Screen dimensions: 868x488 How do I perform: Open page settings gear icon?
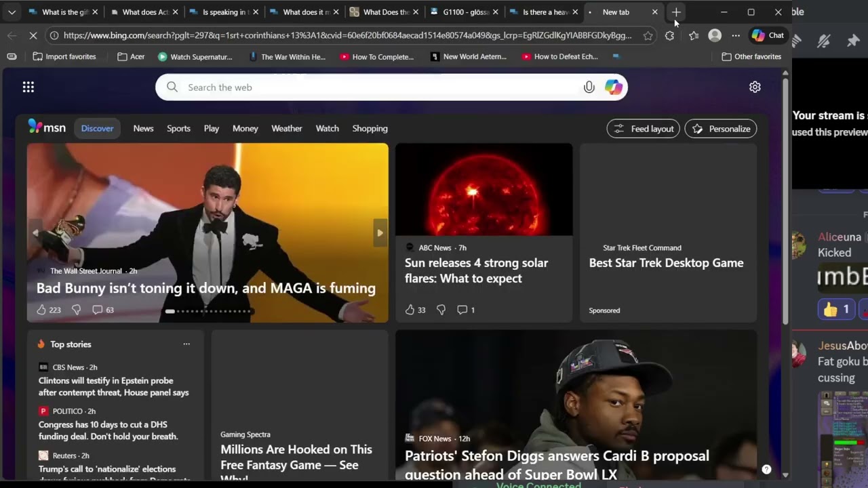click(x=755, y=87)
